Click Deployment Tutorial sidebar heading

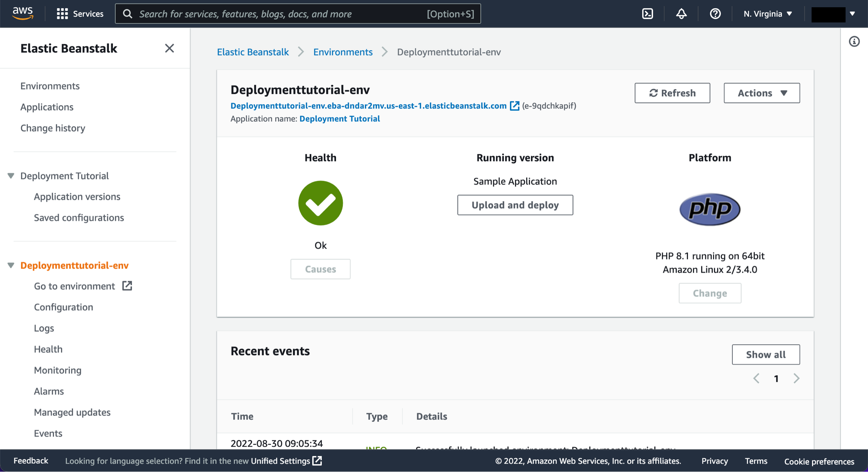[x=64, y=176]
